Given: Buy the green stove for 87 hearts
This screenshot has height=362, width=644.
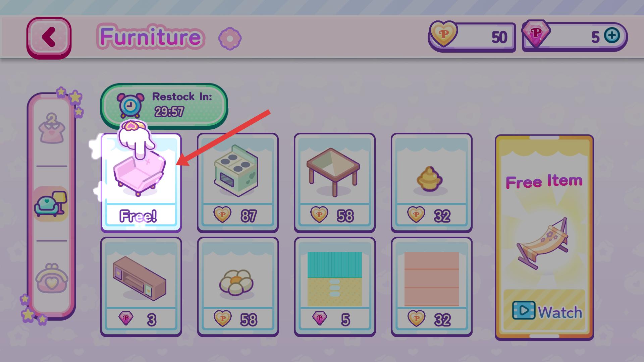Looking at the screenshot, I should [x=237, y=183].
